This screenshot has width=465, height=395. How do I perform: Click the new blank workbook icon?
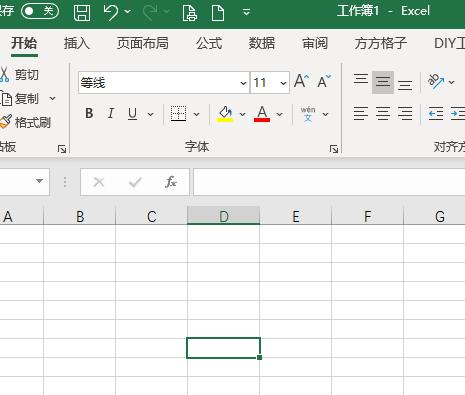pyautogui.click(x=218, y=12)
